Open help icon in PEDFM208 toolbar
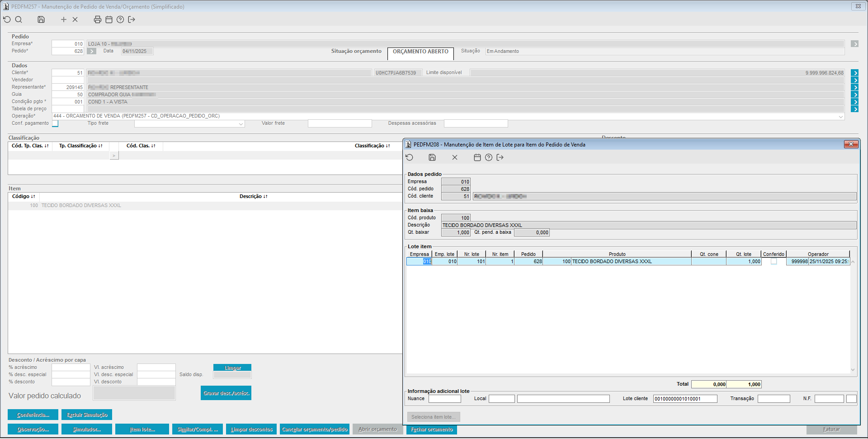Screen dimensions: 868x439 click(489, 157)
